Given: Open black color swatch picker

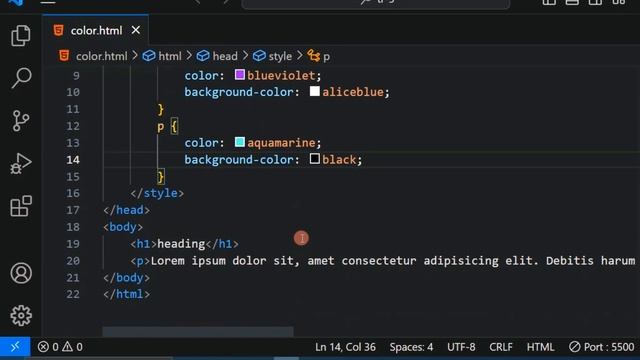Looking at the screenshot, I should tap(315, 158).
